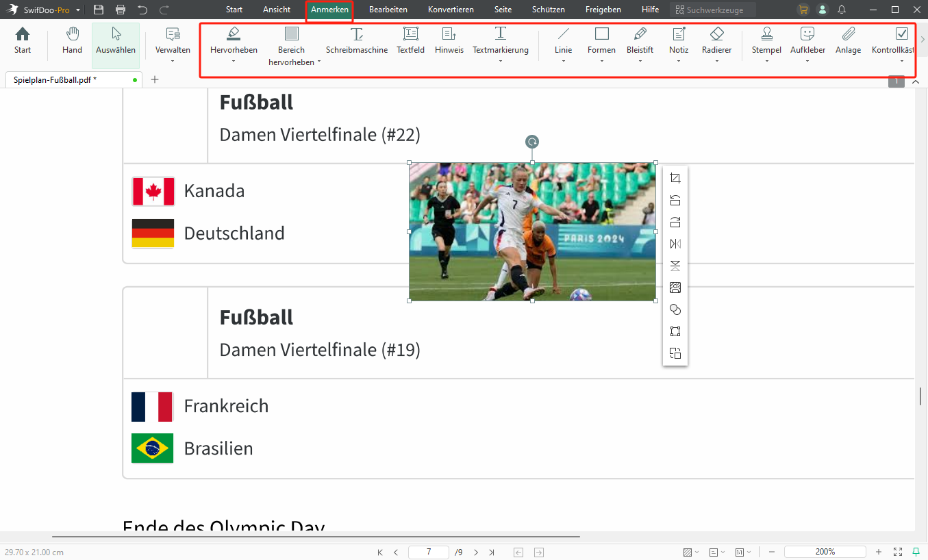Viewport: 928px width, 560px height.
Task: Add a Notiz sticky note
Action: click(x=679, y=41)
